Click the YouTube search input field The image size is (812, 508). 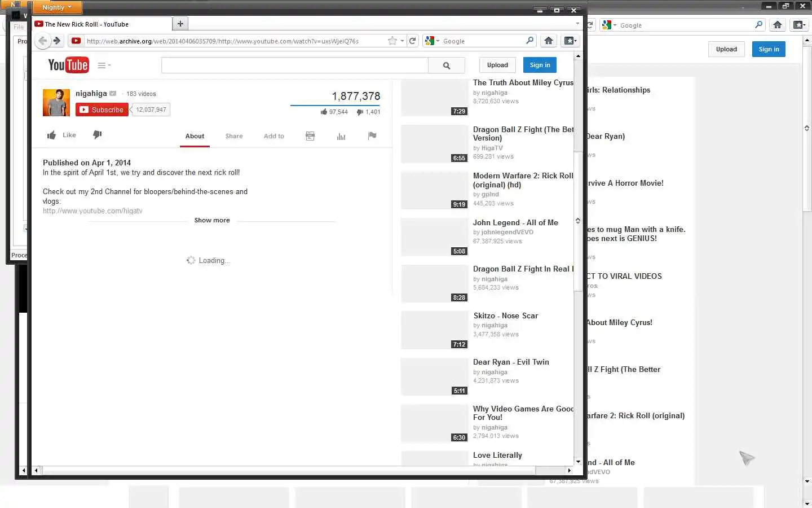click(x=295, y=65)
